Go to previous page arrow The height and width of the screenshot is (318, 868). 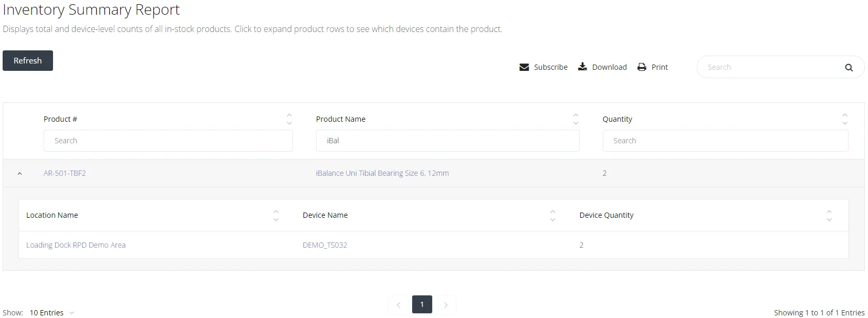[399, 305]
